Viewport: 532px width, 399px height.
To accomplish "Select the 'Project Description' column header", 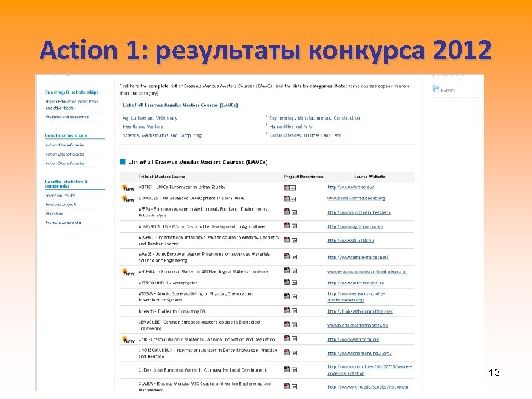I will click(304, 177).
